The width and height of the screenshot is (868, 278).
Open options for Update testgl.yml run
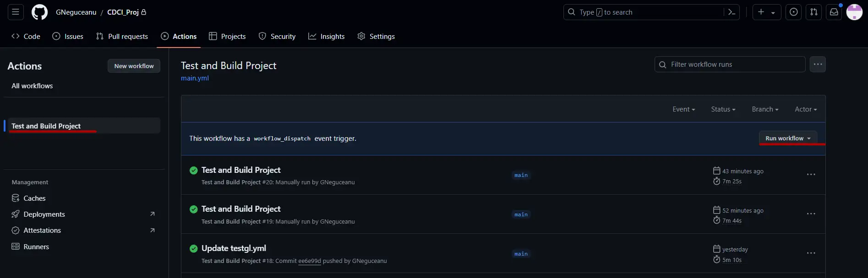click(x=811, y=253)
